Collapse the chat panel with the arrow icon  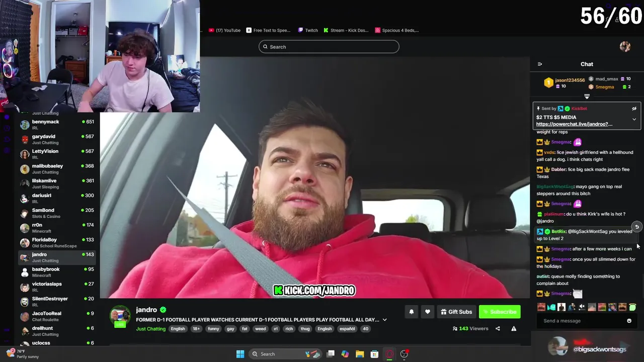540,64
